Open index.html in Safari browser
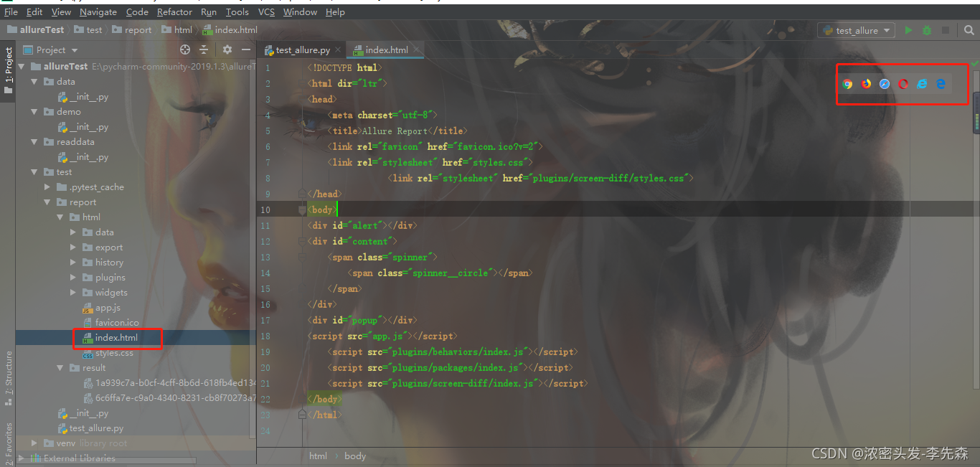 click(x=885, y=84)
